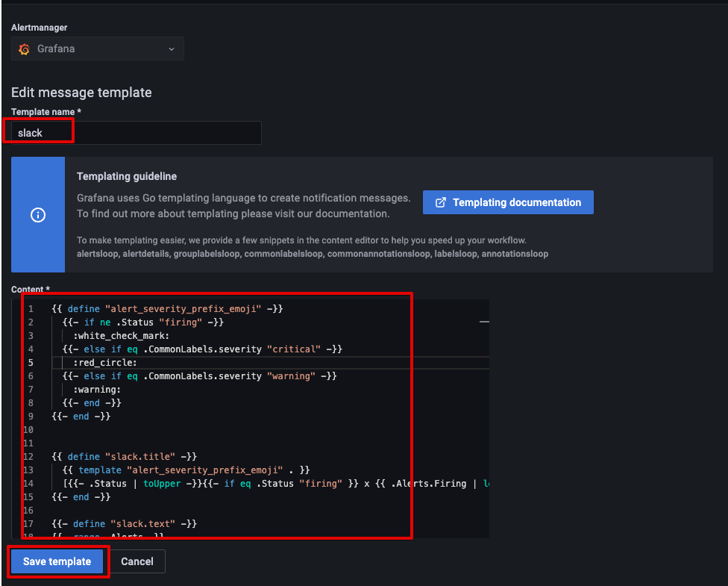The image size is (728, 586).
Task: Expand the Alertmanager selector chevron
Action: pos(172,49)
